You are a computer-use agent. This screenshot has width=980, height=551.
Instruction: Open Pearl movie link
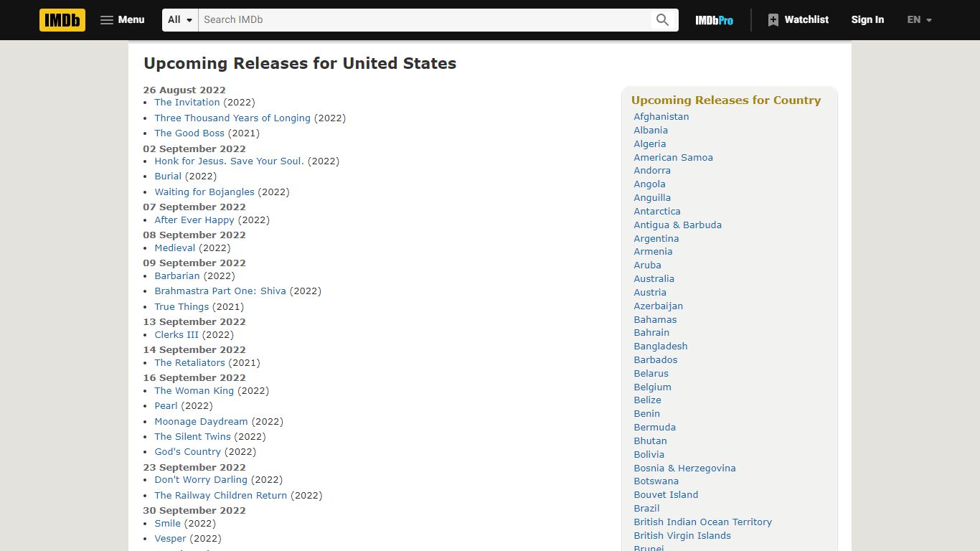click(166, 406)
